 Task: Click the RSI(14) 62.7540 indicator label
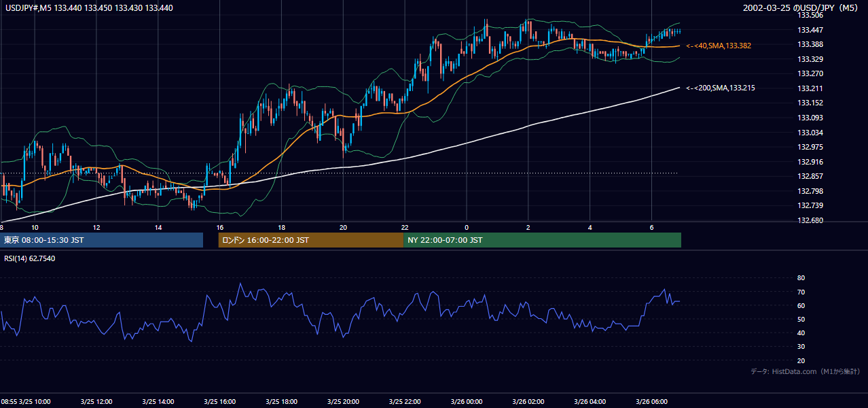click(x=30, y=258)
